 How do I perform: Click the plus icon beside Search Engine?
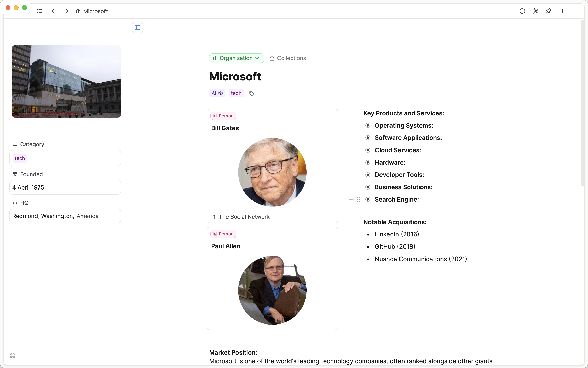tap(351, 200)
